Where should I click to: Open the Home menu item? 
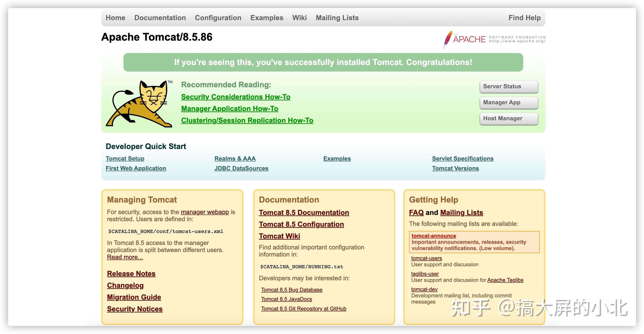click(115, 18)
